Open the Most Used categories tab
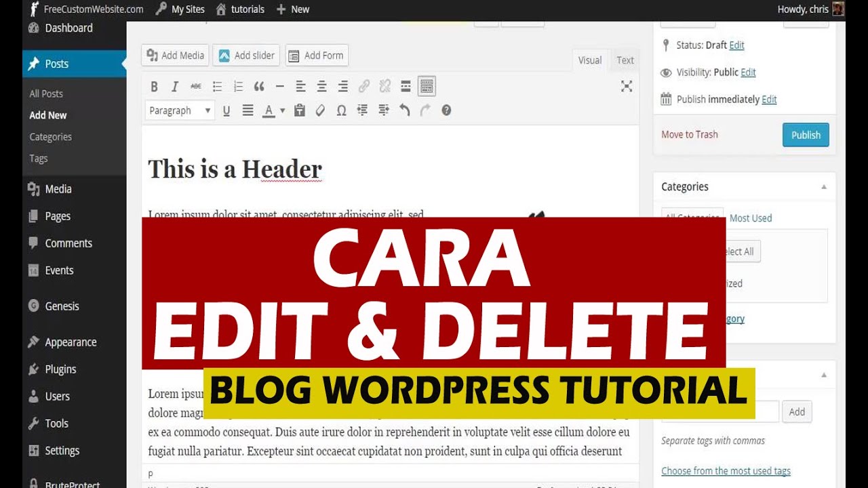Viewport: 868px width, 488px height. 751,218
